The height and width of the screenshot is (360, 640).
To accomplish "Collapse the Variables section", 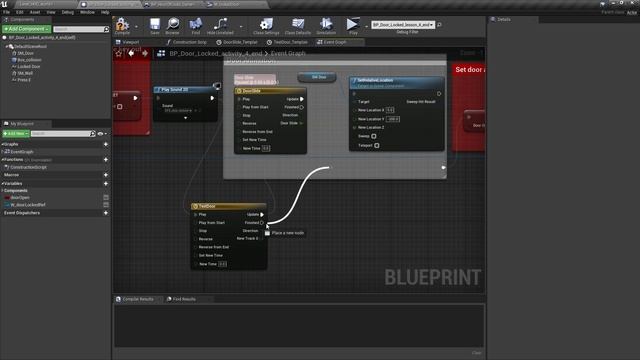I will tap(2, 183).
